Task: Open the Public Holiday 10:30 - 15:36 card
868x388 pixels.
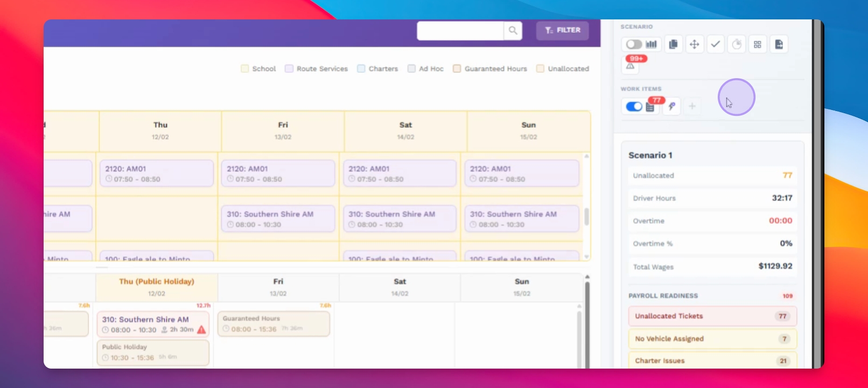Action: tap(153, 352)
